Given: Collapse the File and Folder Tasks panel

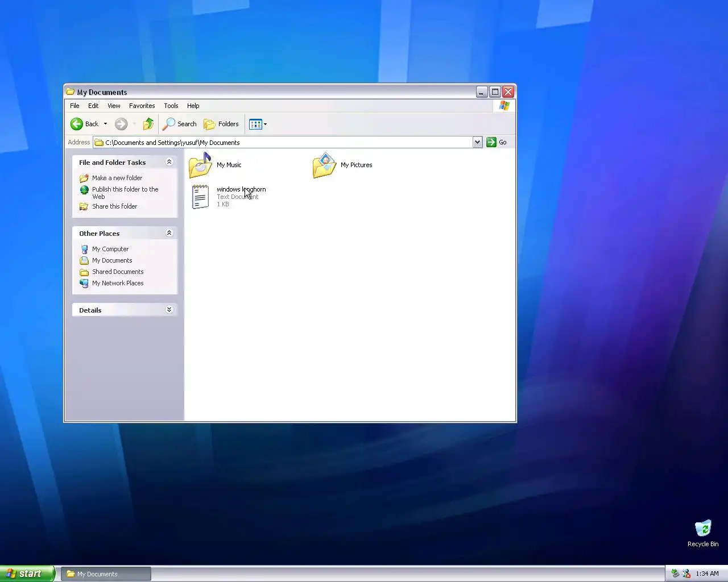Looking at the screenshot, I should 169,162.
